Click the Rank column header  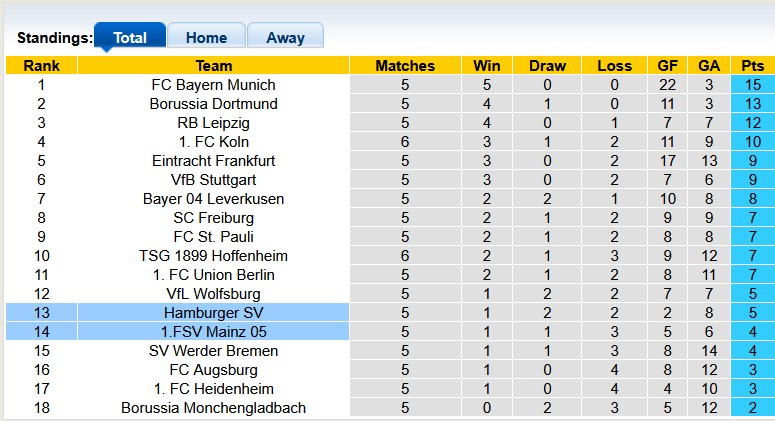tap(41, 66)
